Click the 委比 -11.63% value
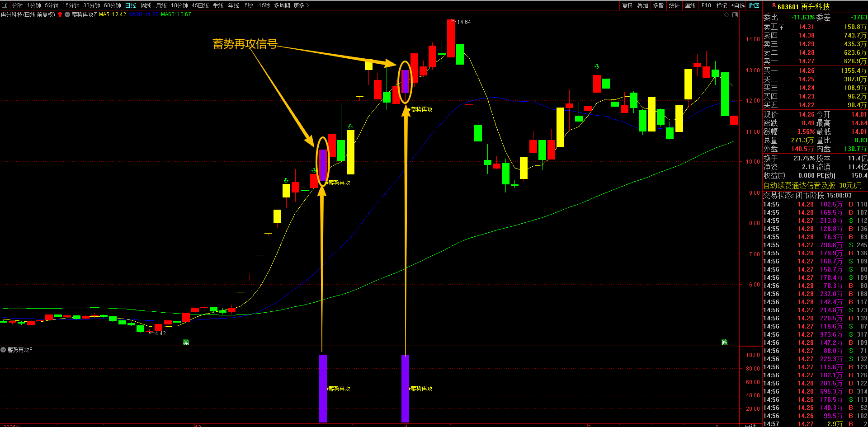The image size is (868, 427). [x=803, y=17]
